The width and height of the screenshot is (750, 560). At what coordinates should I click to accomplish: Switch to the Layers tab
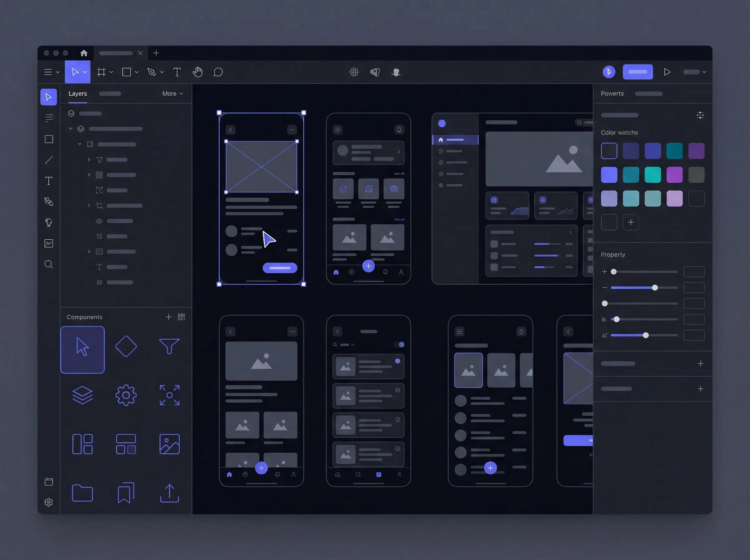pos(77,93)
